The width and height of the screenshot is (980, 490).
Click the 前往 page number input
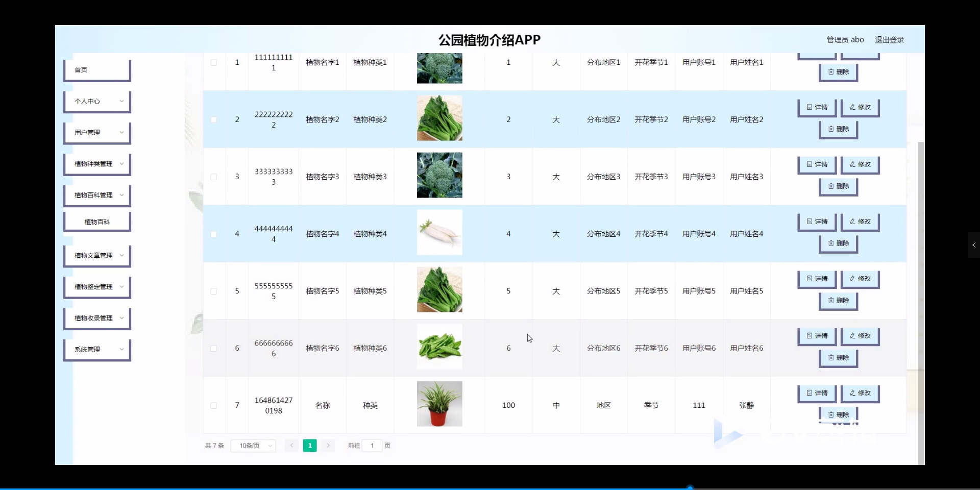click(x=372, y=446)
